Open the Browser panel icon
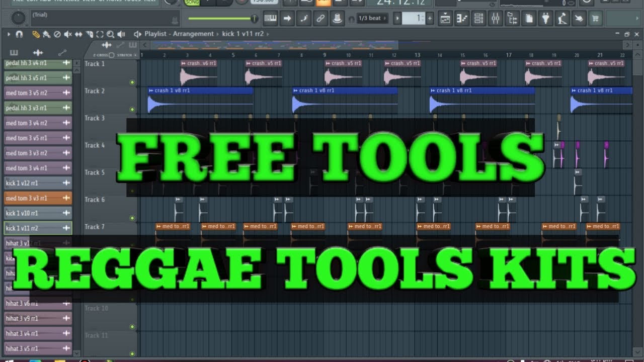 click(513, 19)
